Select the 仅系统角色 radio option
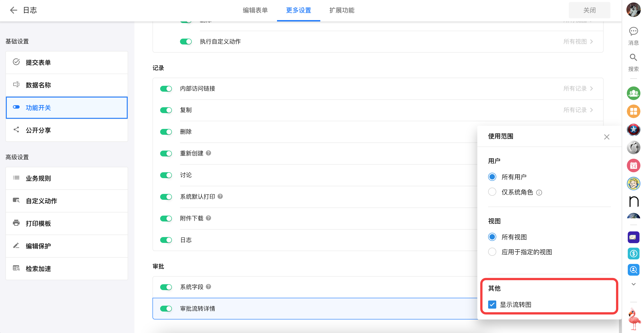 492,192
